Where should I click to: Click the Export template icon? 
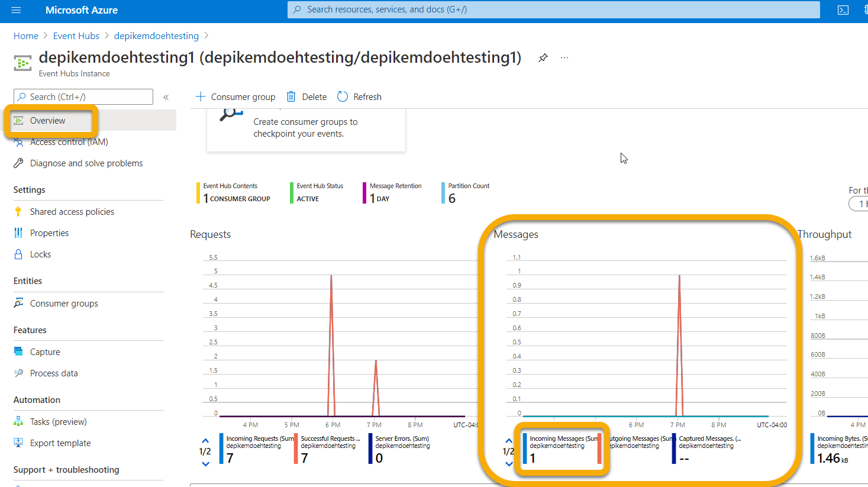click(x=18, y=443)
